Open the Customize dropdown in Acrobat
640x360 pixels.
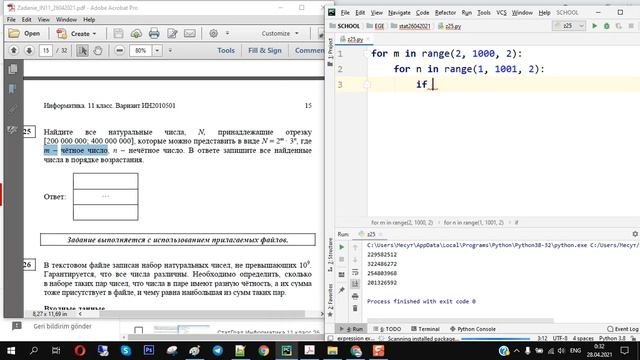(x=280, y=33)
